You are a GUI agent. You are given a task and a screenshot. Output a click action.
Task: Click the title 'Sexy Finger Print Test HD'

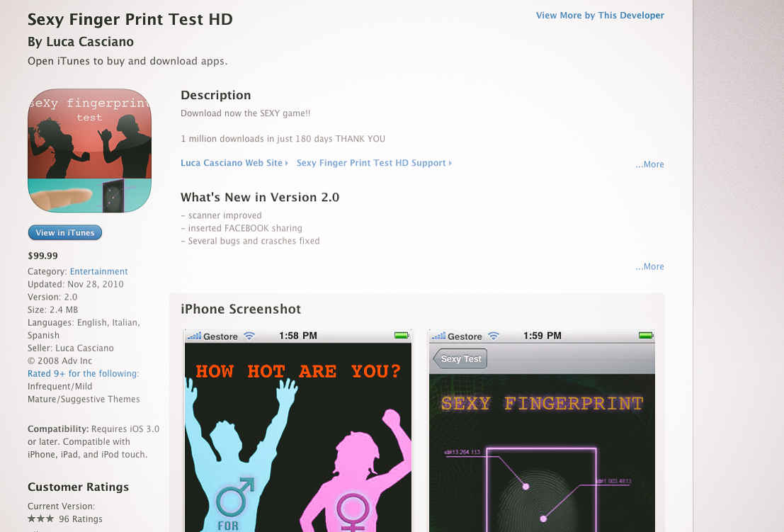[x=130, y=20]
